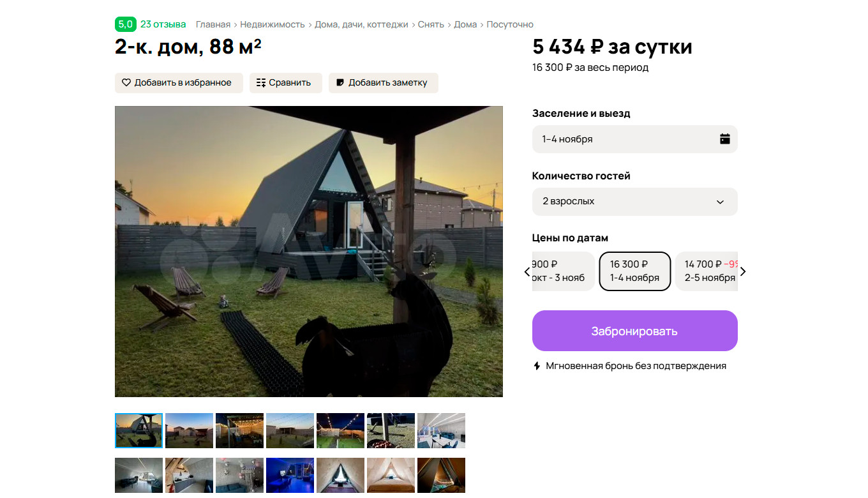The height and width of the screenshot is (498, 868).
Task: Click the green 5,0 rating badge
Action: point(125,24)
